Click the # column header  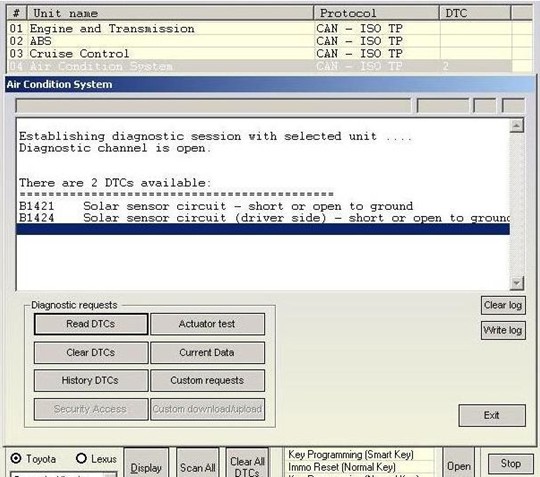17,13
